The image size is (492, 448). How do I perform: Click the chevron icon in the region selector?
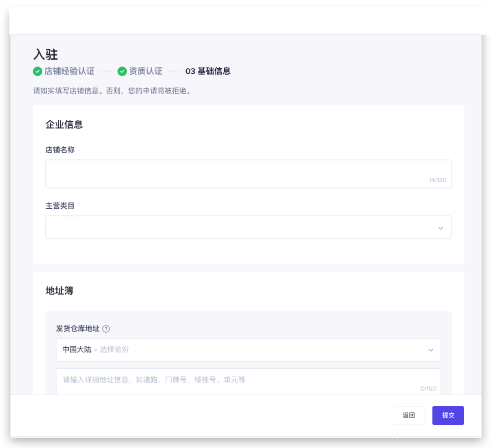click(x=430, y=350)
